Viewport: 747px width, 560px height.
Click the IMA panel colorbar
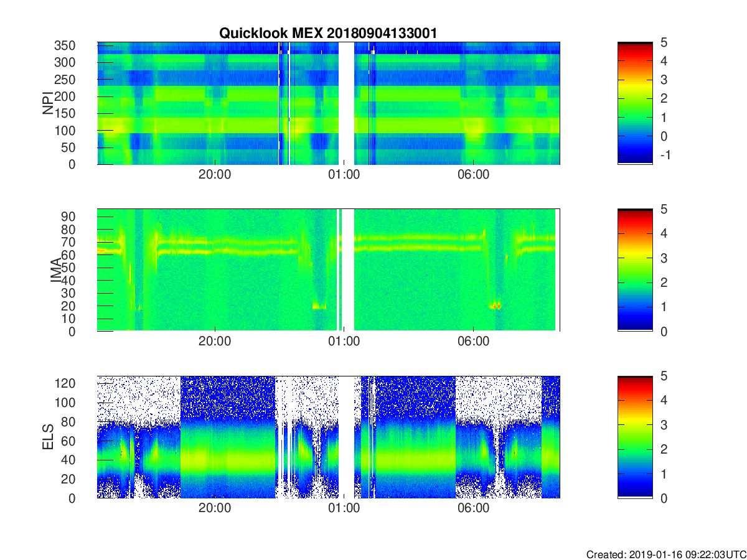[x=635, y=270]
